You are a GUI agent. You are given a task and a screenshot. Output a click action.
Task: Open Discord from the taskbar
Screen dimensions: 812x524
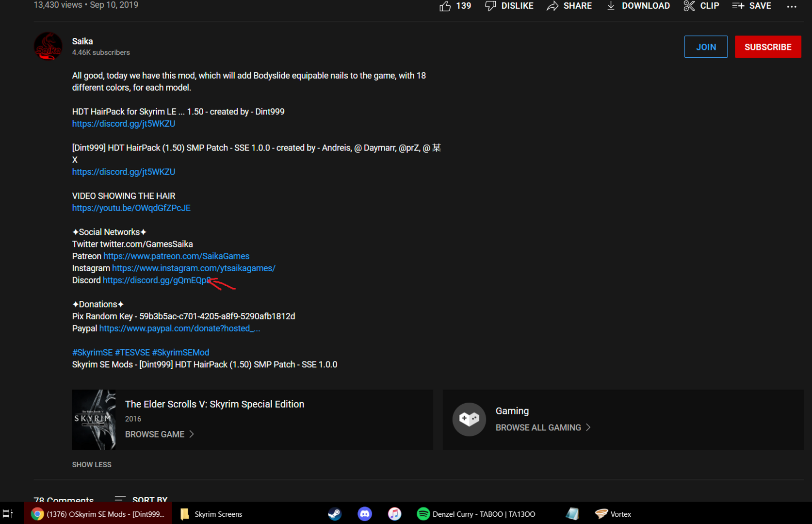[x=365, y=514]
